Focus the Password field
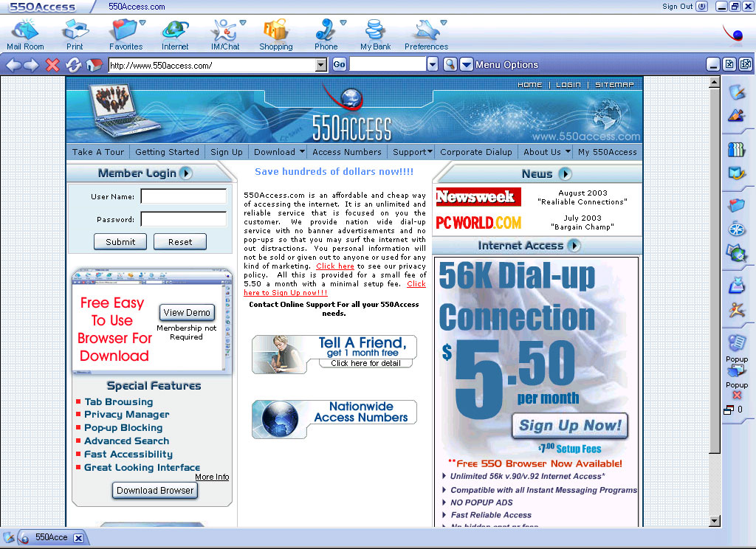Image resolution: width=756 pixels, height=549 pixels. (x=183, y=219)
